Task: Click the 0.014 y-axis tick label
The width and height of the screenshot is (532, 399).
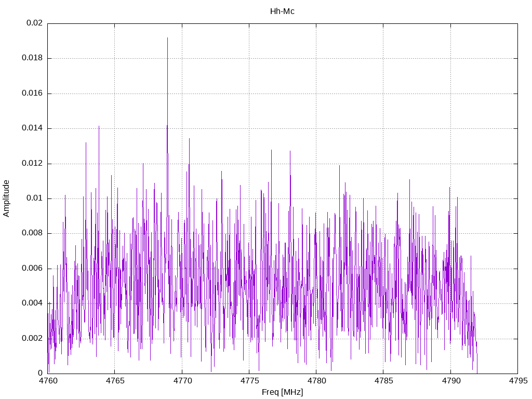Action: [33, 128]
